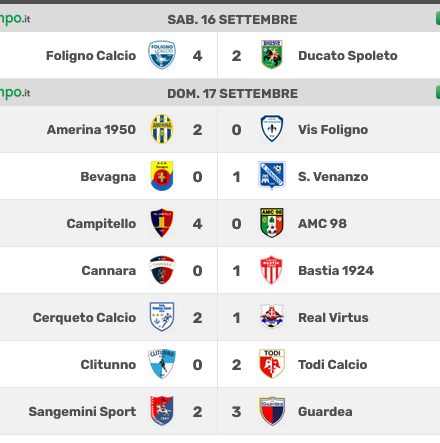Click the SAB. 16 SETTEMBRE date header

pos(232,20)
